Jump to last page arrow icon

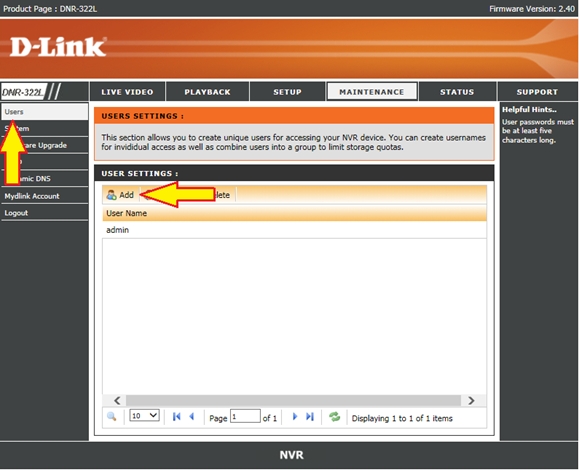click(x=310, y=416)
